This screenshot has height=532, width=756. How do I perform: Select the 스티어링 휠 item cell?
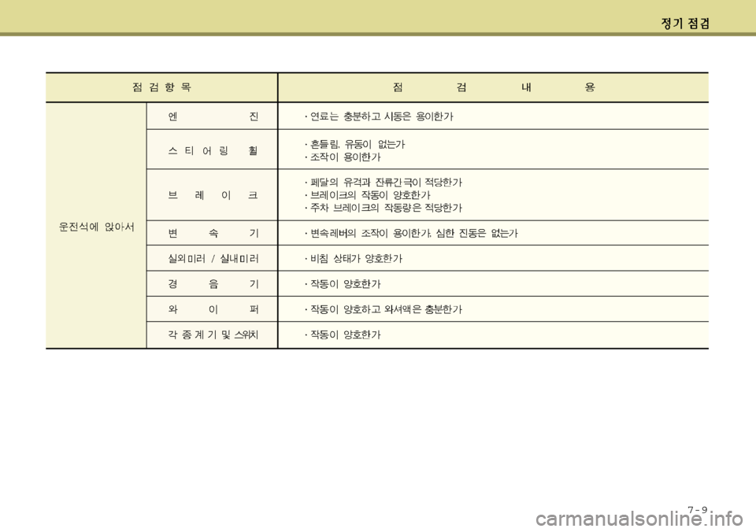[x=213, y=151]
